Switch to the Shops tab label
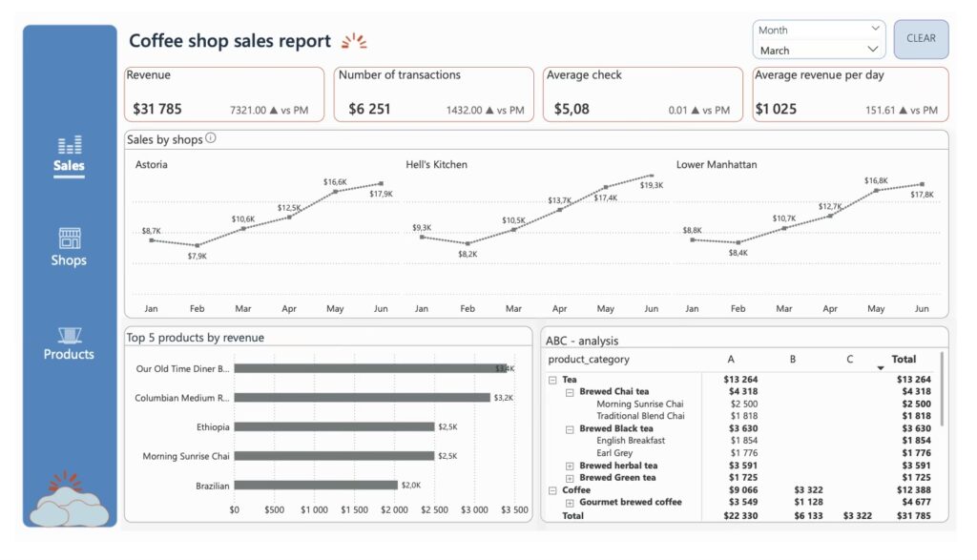 pos(69,260)
